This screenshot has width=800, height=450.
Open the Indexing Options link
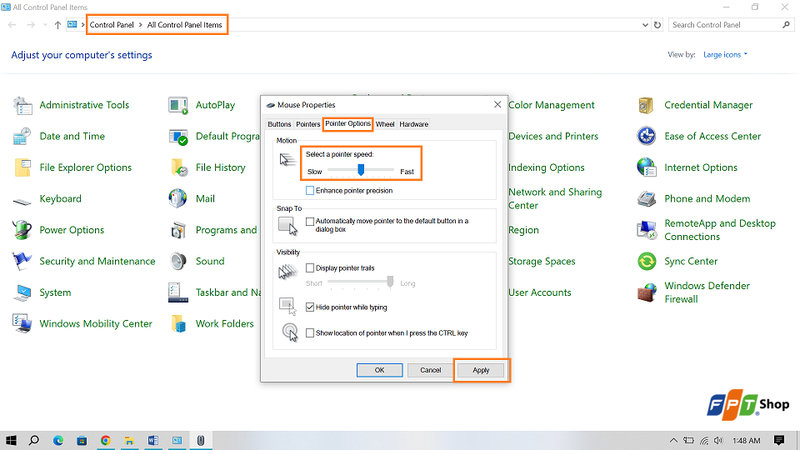point(546,167)
